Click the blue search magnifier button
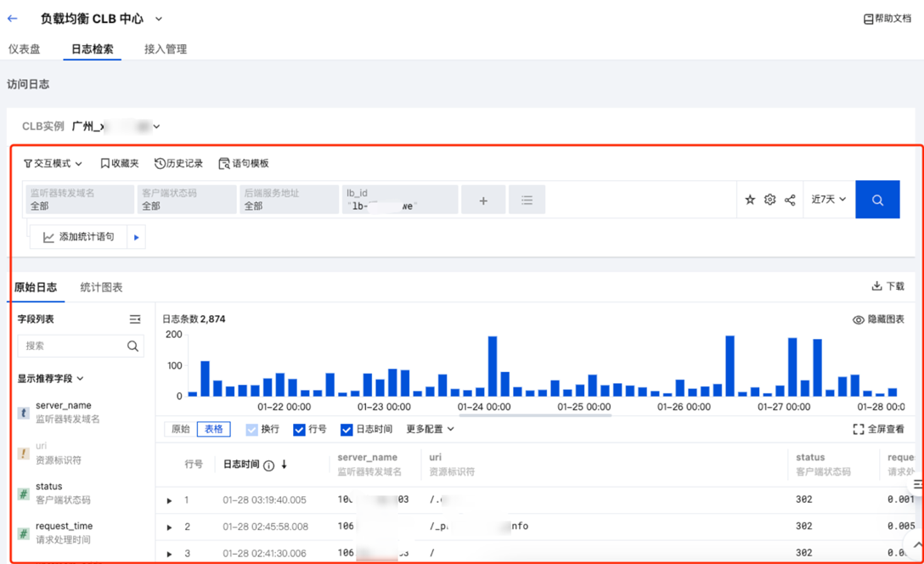Viewport: 924px width, 564px height. [x=877, y=200]
